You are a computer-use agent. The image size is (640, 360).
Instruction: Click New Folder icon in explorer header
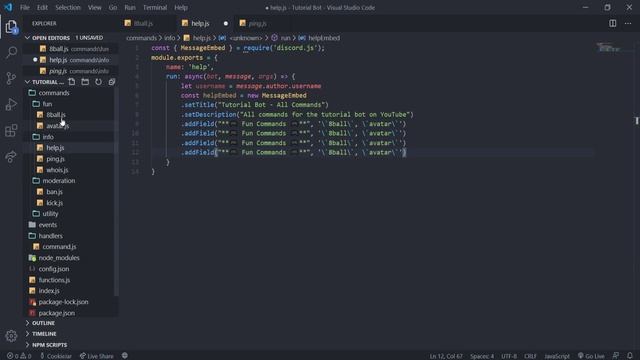point(85,82)
